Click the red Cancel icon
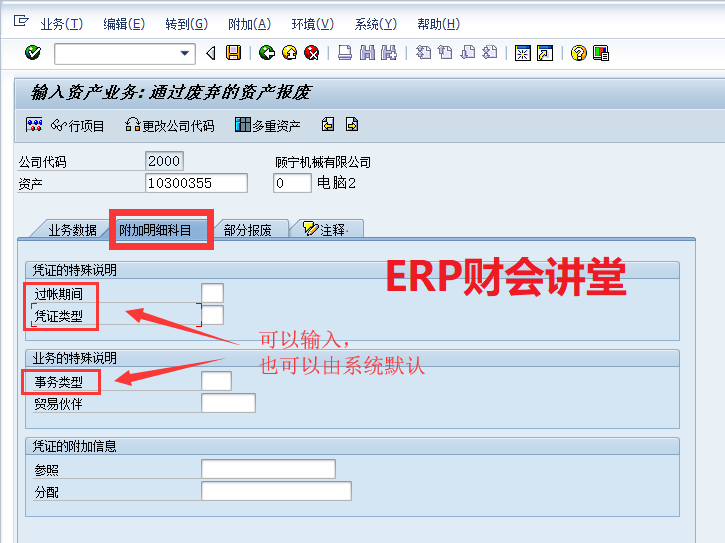Viewport: 725px width, 543px height. pyautogui.click(x=312, y=53)
